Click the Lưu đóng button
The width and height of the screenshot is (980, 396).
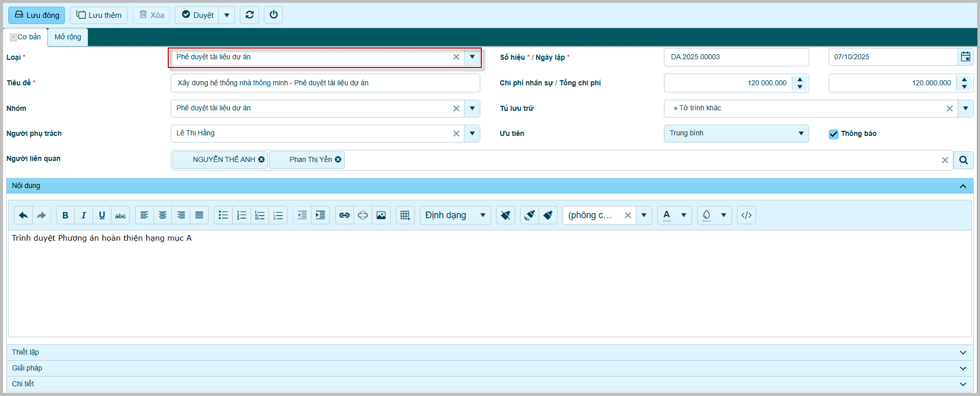tap(37, 15)
